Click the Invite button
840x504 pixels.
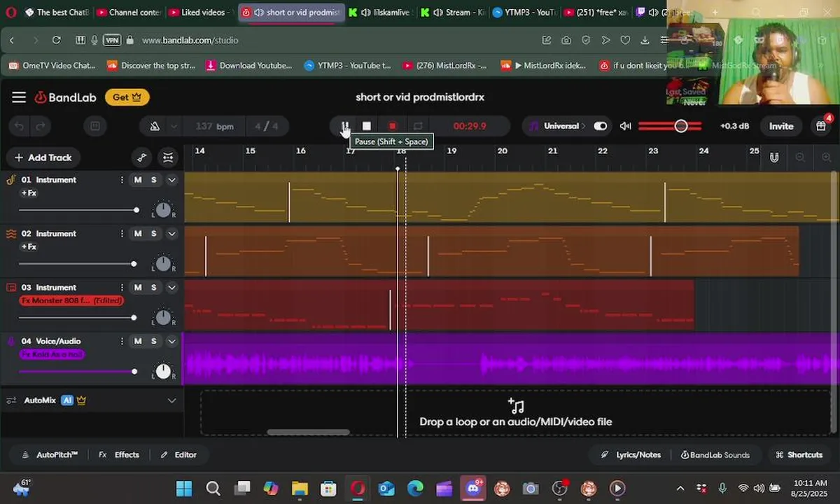coord(781,126)
